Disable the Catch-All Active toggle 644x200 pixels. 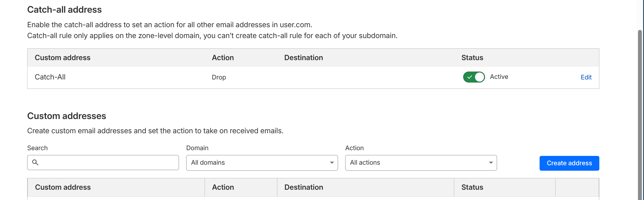(x=474, y=77)
